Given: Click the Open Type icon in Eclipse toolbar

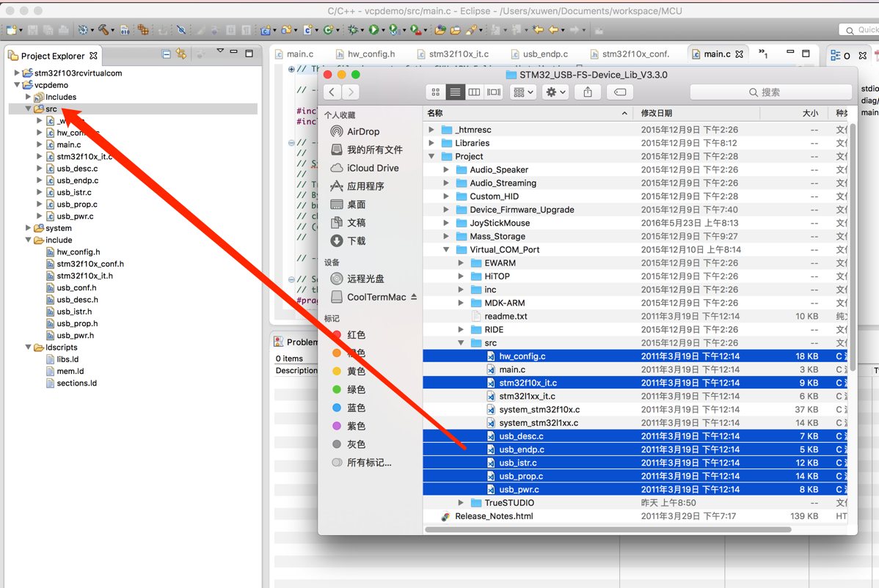Looking at the screenshot, I should tap(441, 29).
